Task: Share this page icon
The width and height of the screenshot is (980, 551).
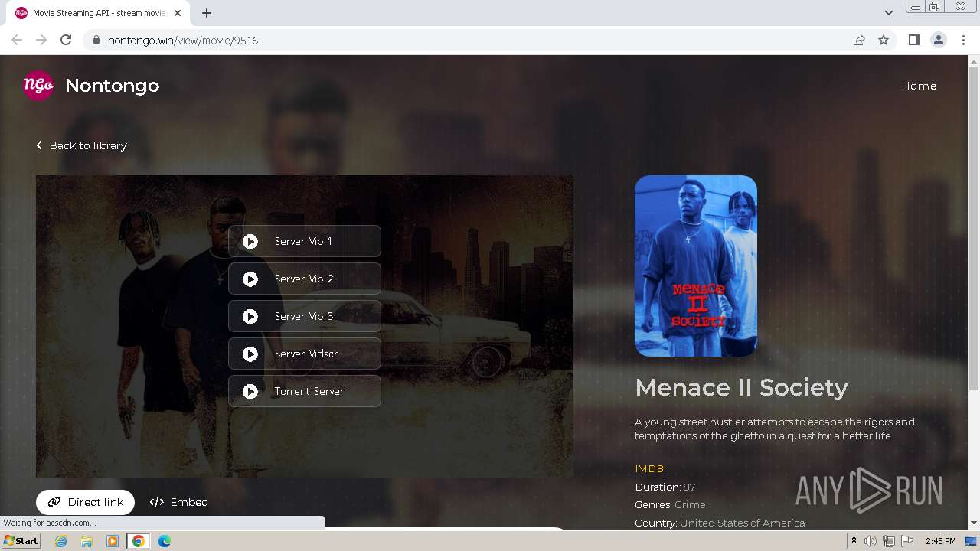Action: 859,40
